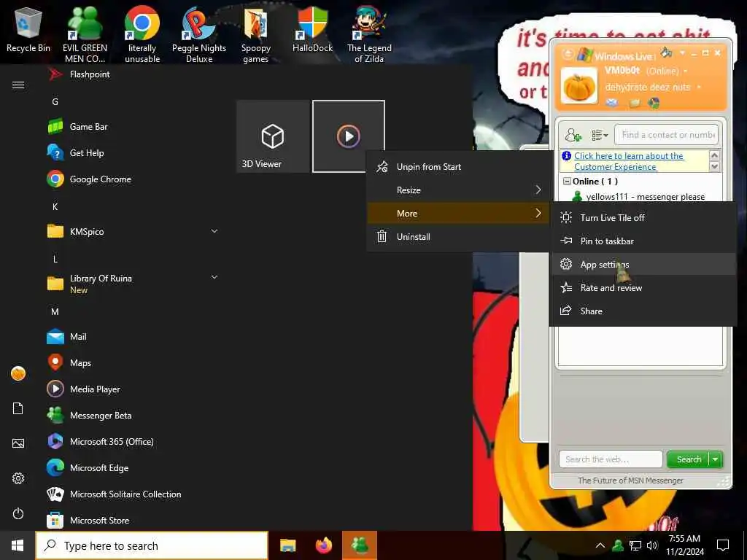
Task: Click Messenger user pumpkin display picture
Action: tap(578, 86)
